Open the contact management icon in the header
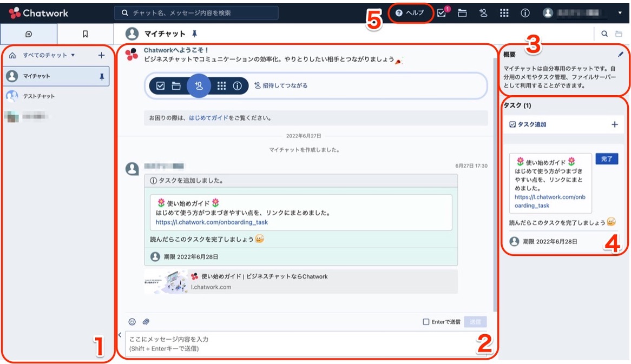 click(x=484, y=13)
